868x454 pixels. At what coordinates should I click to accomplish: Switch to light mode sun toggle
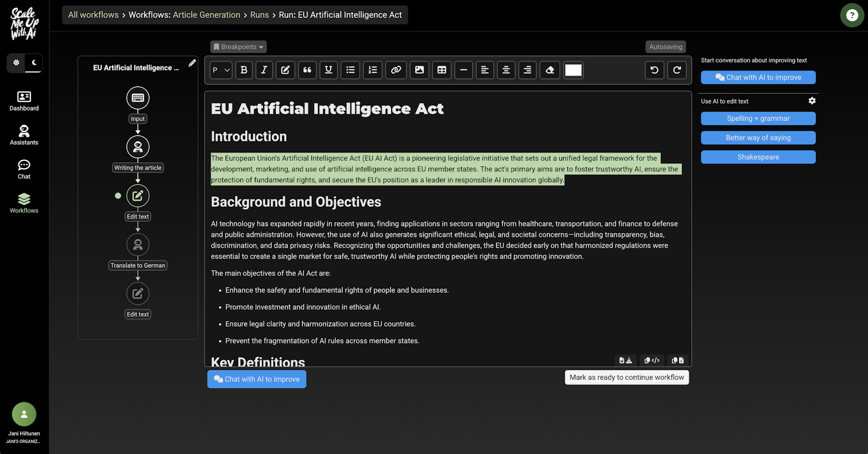point(16,63)
